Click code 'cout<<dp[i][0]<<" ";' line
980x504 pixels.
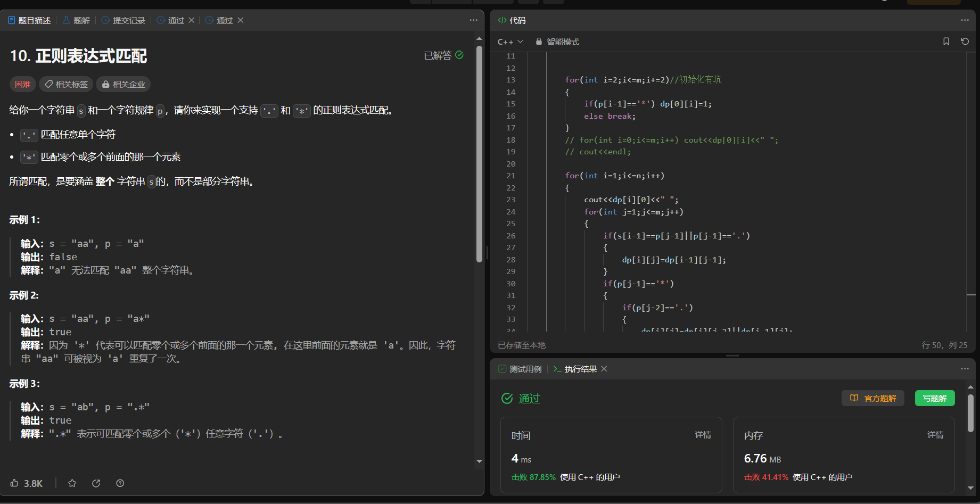point(631,200)
